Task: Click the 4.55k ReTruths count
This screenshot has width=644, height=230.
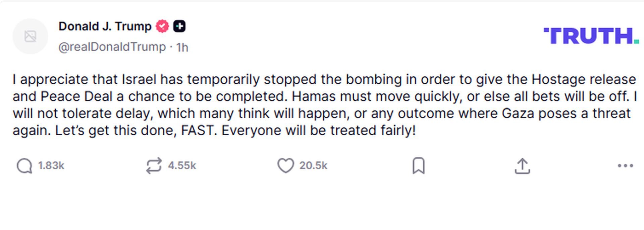Action: [x=182, y=166]
